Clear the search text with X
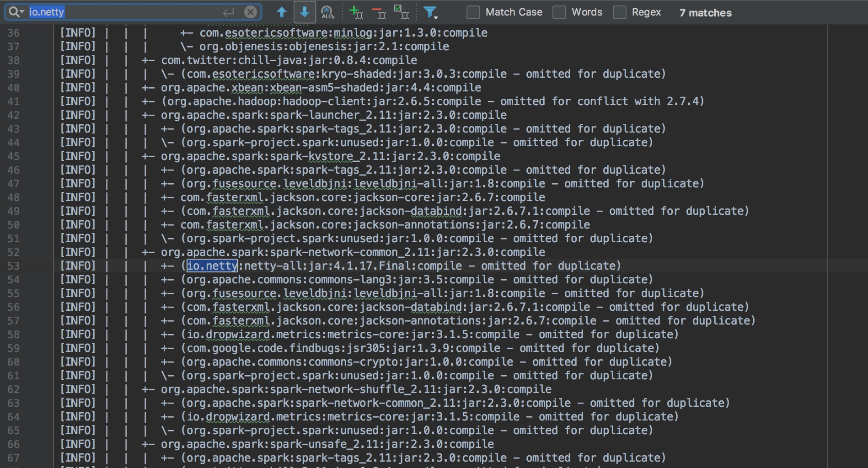The width and height of the screenshot is (868, 468). click(251, 12)
